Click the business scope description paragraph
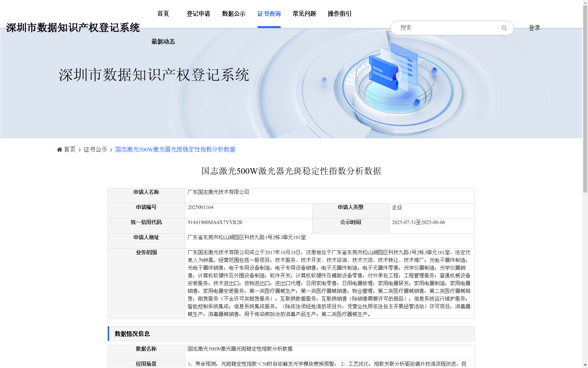This screenshot has width=588, height=368. 329,283
